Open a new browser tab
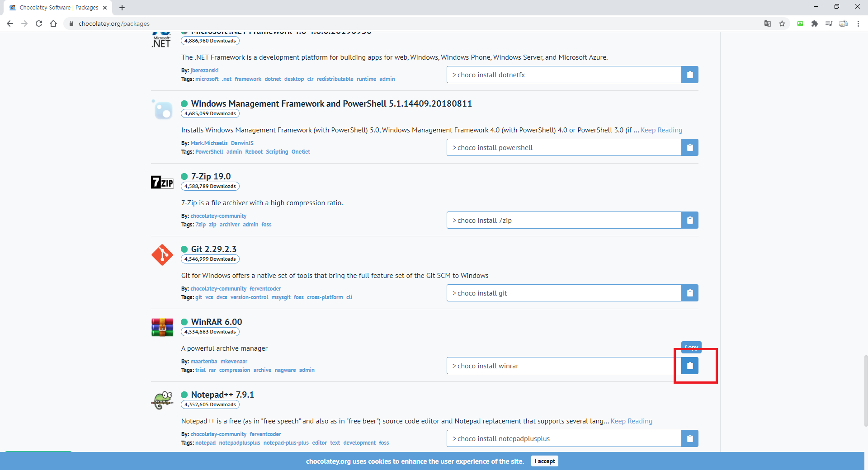Viewport: 868px width, 470px height. point(122,8)
